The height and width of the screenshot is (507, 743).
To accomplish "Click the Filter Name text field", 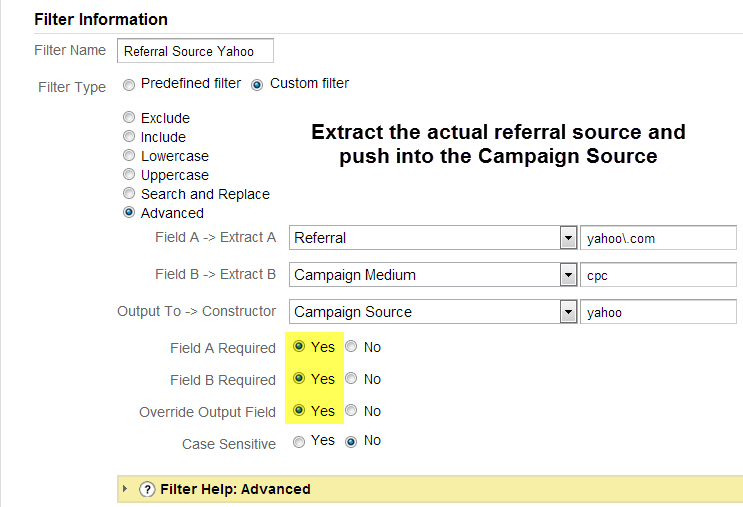I will pyautogui.click(x=195, y=51).
